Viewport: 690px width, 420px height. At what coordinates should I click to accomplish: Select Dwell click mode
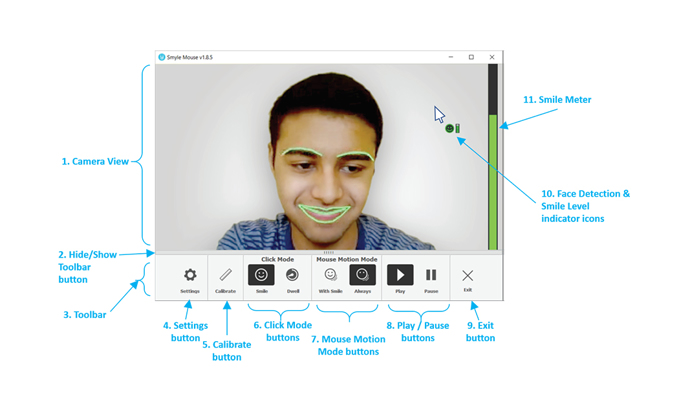point(293,275)
